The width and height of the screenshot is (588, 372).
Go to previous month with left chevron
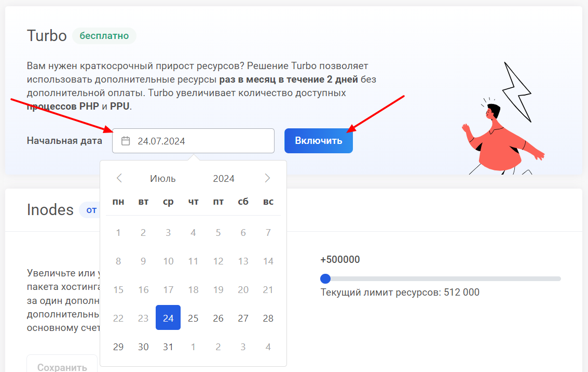point(119,178)
